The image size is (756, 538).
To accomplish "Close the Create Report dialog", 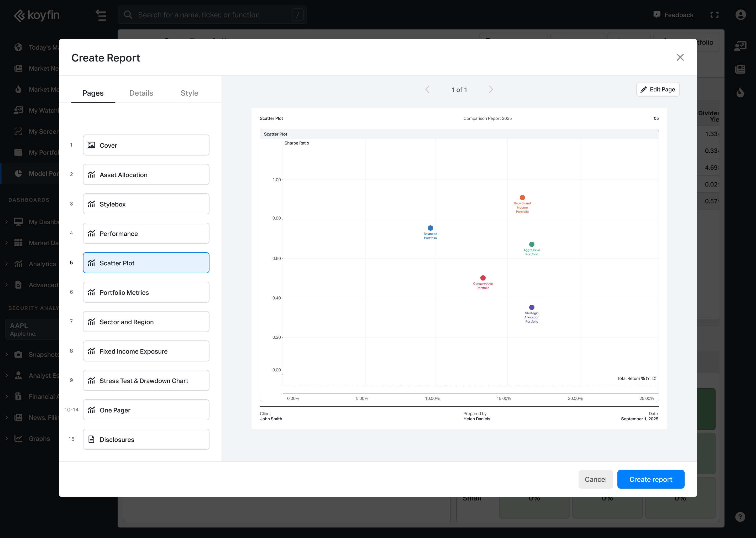I will click(680, 57).
